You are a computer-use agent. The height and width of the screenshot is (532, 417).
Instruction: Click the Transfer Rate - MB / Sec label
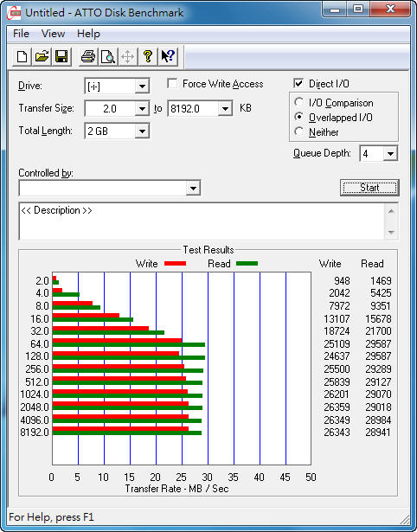(176, 489)
